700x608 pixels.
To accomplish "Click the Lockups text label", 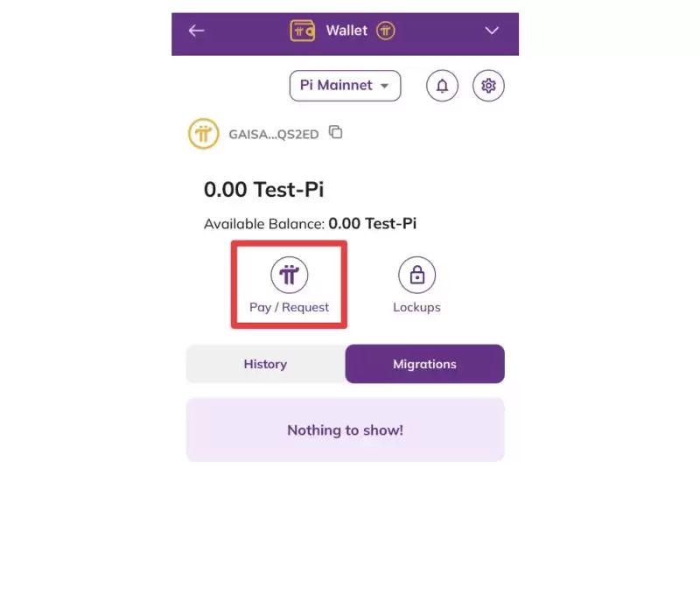I will tap(416, 307).
